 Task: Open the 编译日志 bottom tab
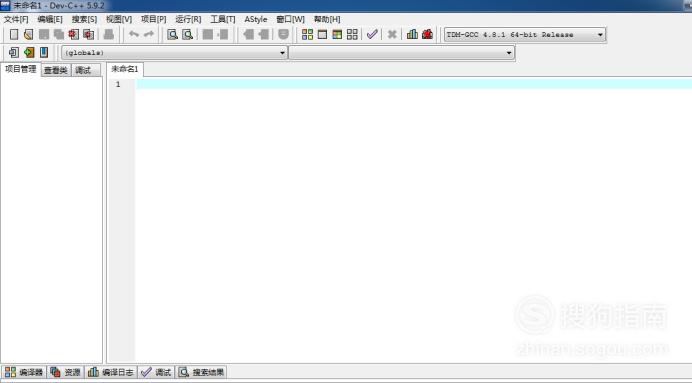pyautogui.click(x=111, y=372)
